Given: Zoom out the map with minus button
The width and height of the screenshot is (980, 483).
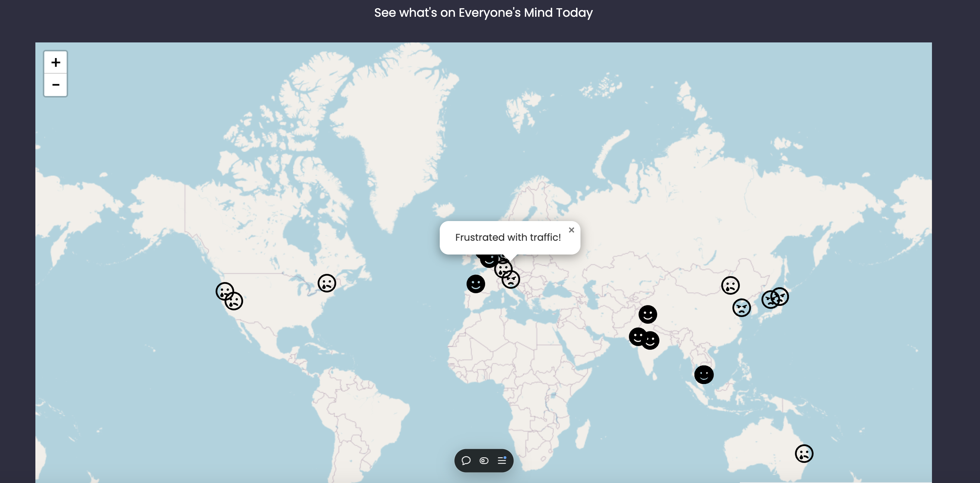Looking at the screenshot, I should (x=55, y=85).
